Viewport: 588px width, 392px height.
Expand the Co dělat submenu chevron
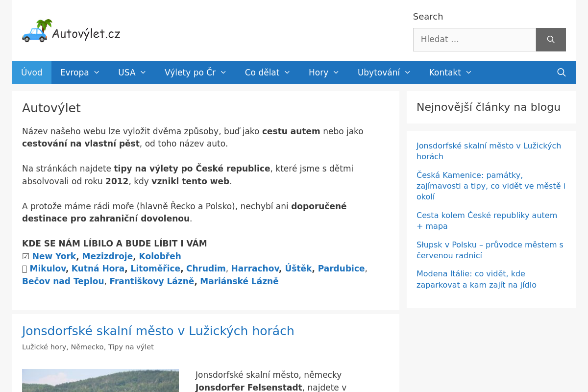pos(287,73)
